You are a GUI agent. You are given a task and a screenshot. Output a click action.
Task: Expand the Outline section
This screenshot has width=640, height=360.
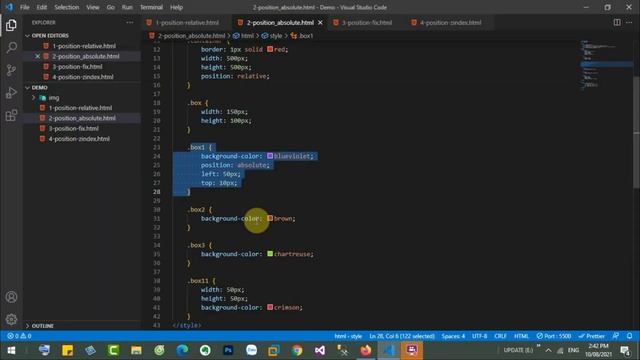point(41,326)
